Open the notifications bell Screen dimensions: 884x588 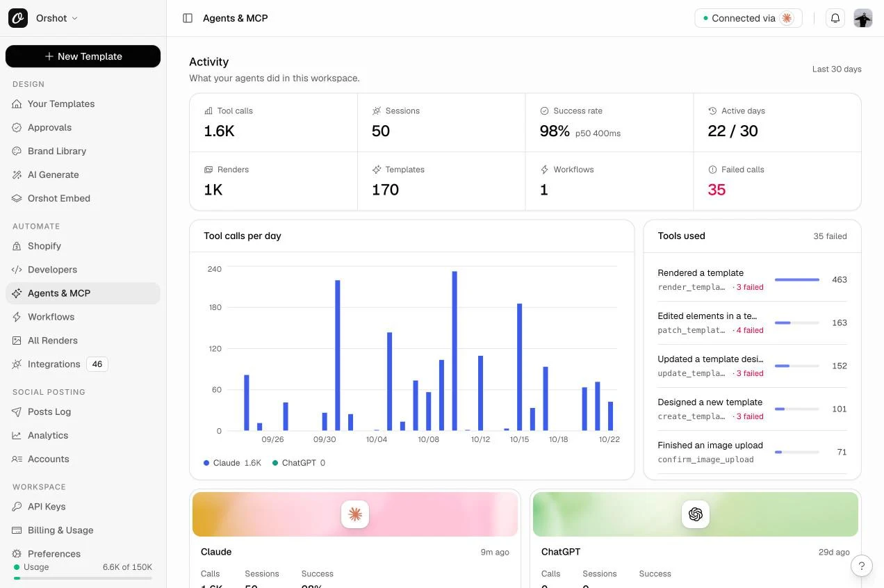point(835,18)
